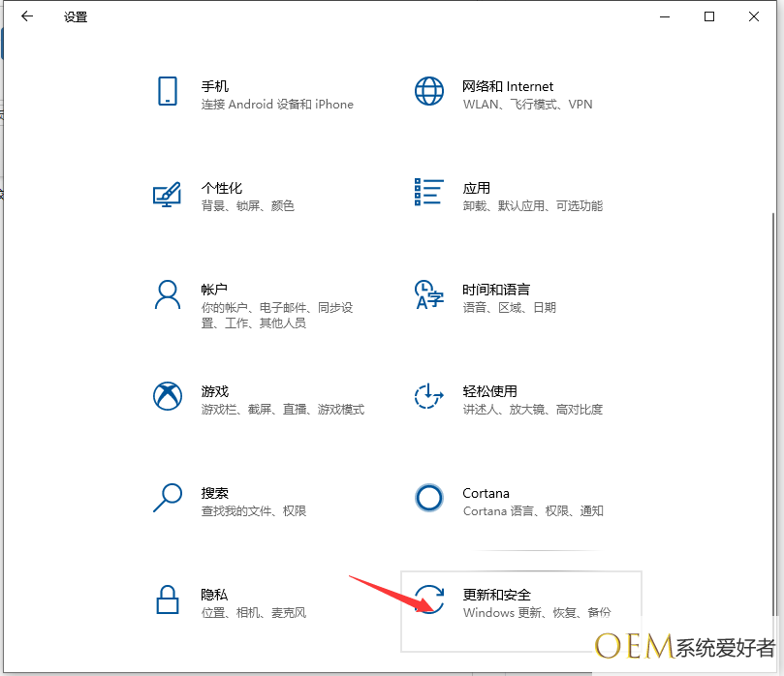Click the 帐户 person icon
Viewport: 784px width, 676px height.
tap(167, 294)
